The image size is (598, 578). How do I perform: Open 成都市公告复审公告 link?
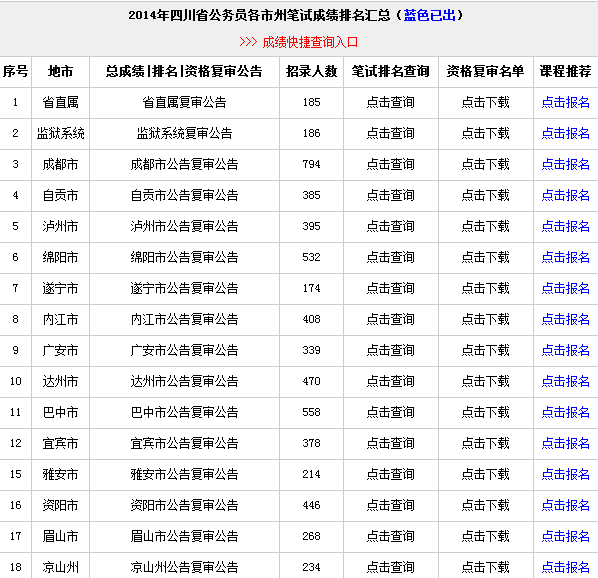[x=184, y=164]
